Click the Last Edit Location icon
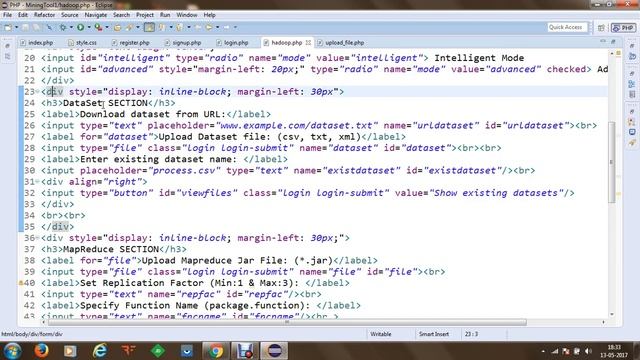The width and height of the screenshot is (640, 360). pos(198,27)
